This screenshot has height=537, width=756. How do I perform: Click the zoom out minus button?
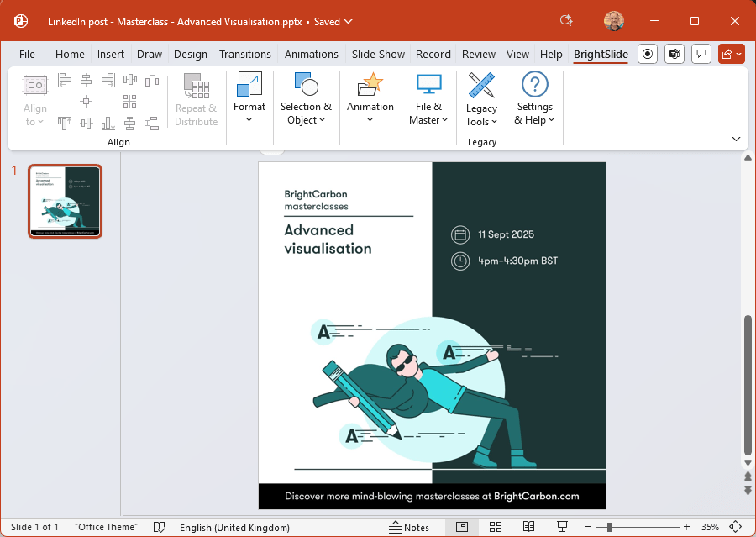point(587,527)
